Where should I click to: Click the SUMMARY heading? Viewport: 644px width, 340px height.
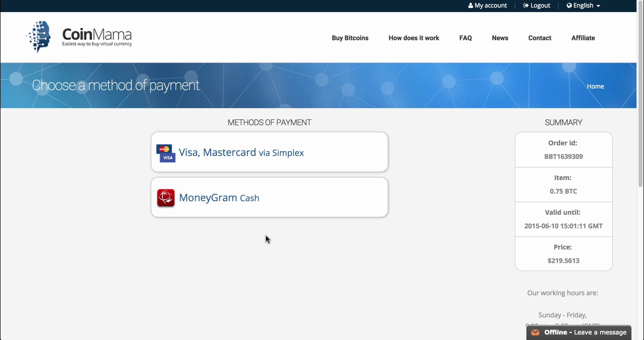point(563,122)
